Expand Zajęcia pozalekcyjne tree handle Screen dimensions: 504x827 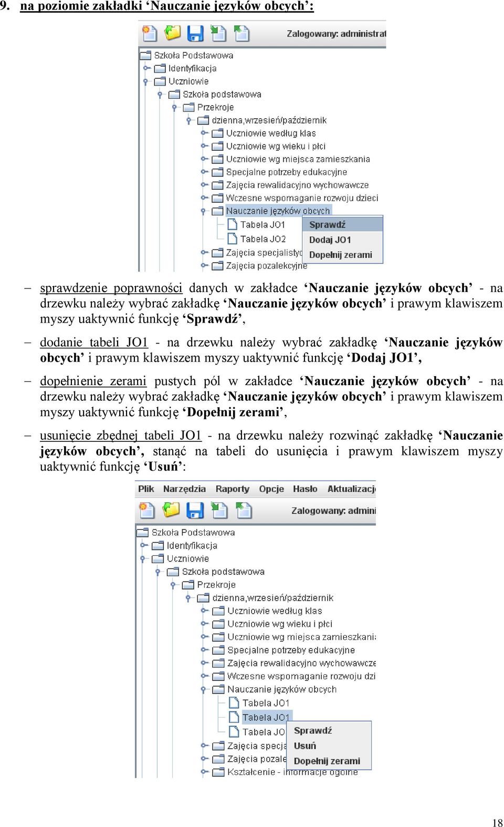point(203,266)
